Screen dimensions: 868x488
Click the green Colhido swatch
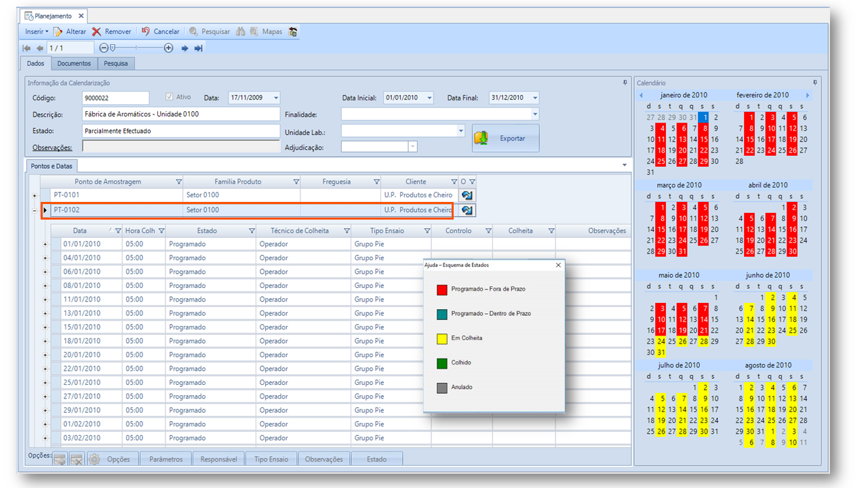click(x=442, y=363)
